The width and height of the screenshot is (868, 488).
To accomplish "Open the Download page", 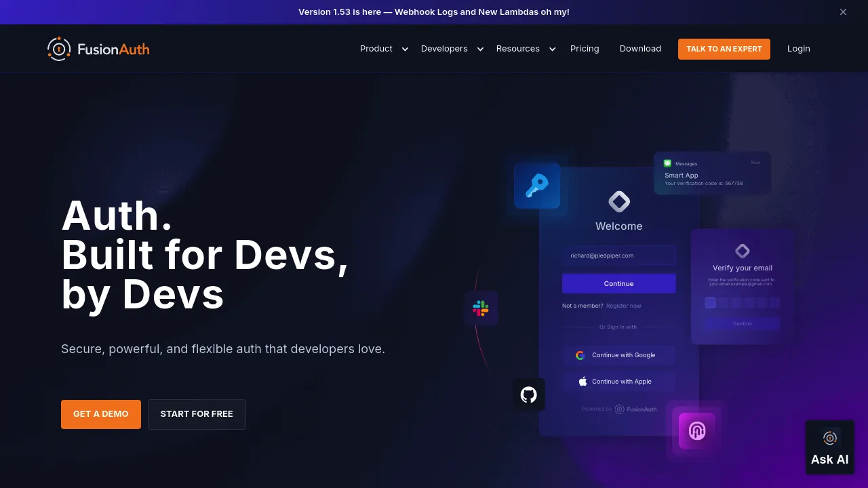I will point(640,49).
